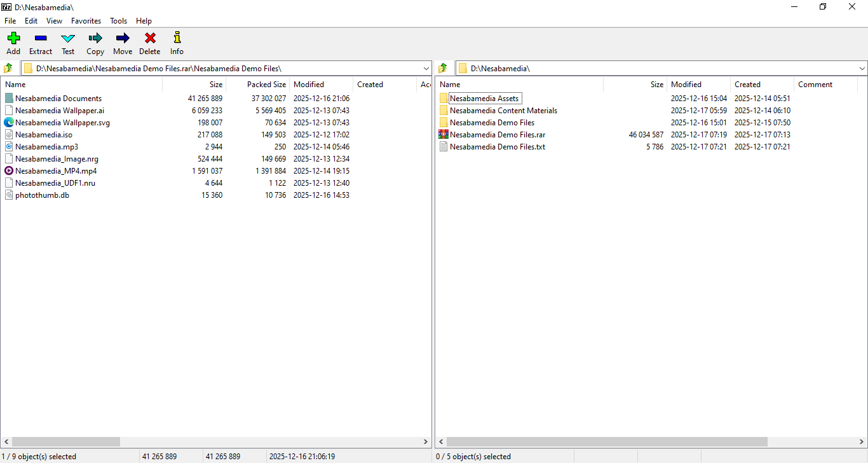Click the Add toolbar icon
Image resolution: width=868 pixels, height=463 pixels.
tap(13, 39)
